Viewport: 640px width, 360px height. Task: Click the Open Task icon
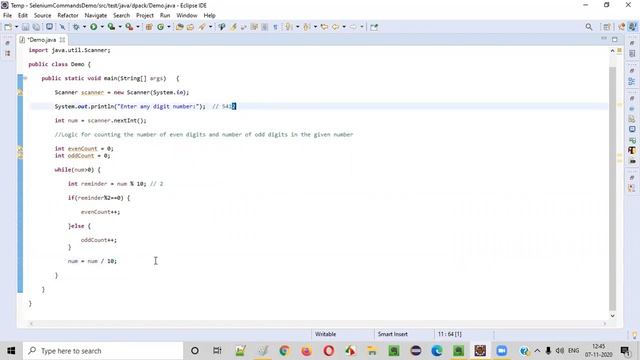(x=190, y=27)
